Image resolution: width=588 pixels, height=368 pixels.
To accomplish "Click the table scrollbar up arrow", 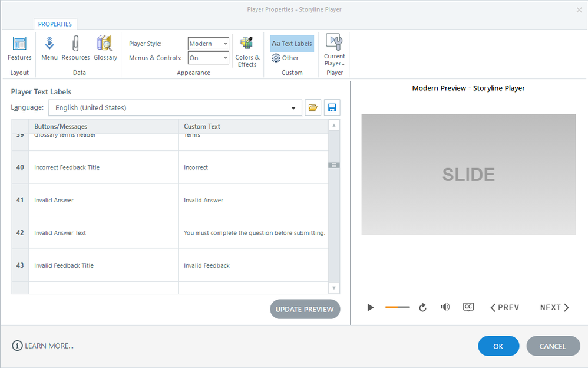I will pyautogui.click(x=333, y=125).
